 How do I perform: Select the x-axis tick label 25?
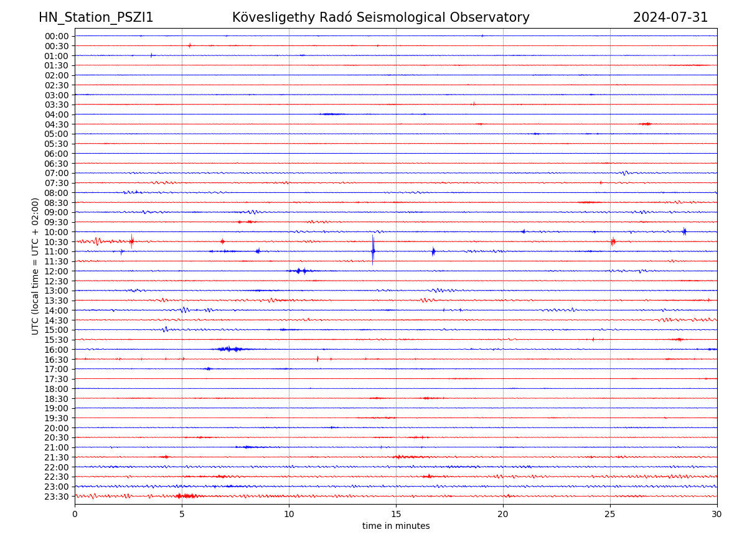tap(610, 515)
